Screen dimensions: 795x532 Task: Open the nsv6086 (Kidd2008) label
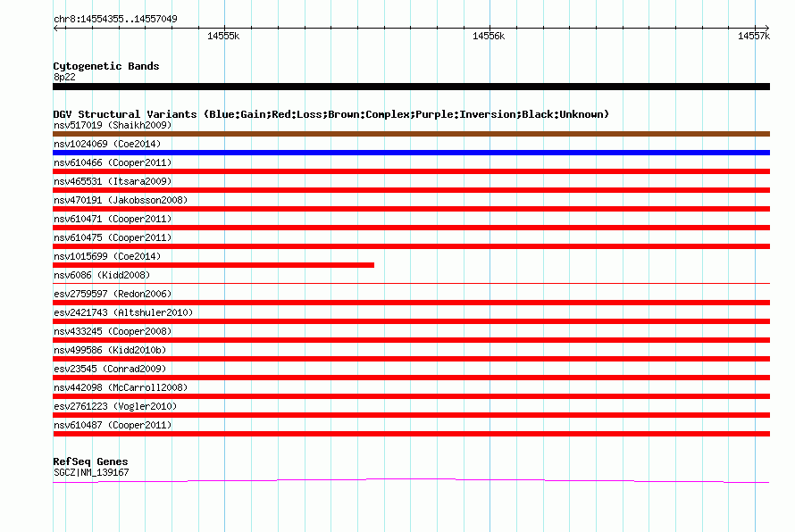point(102,275)
